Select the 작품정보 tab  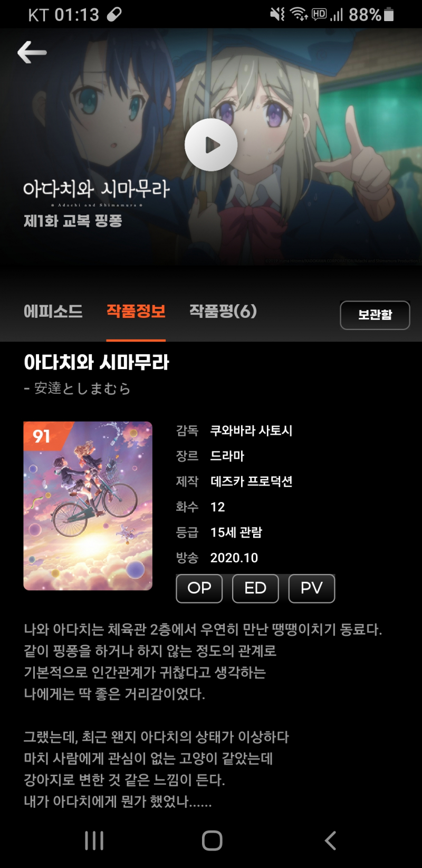click(136, 311)
